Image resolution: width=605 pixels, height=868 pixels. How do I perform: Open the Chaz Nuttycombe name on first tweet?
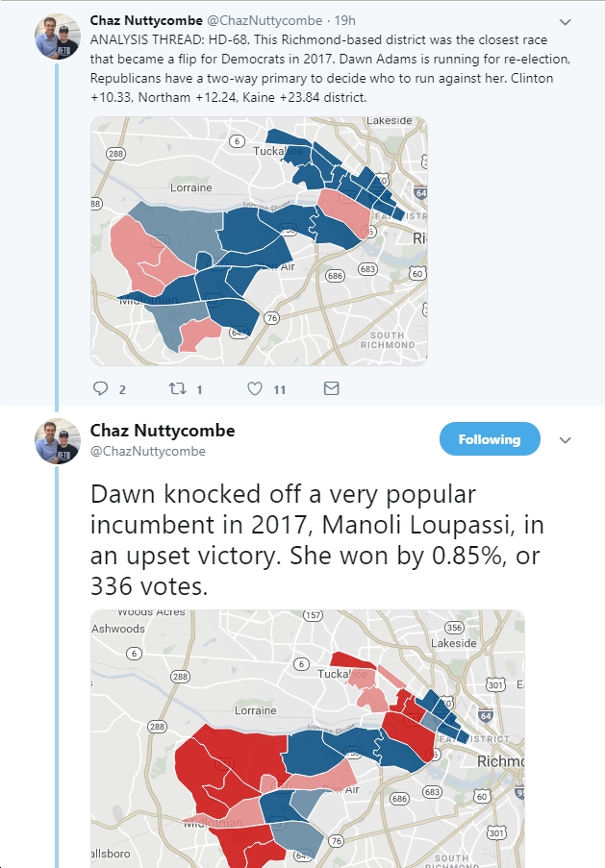[x=146, y=20]
